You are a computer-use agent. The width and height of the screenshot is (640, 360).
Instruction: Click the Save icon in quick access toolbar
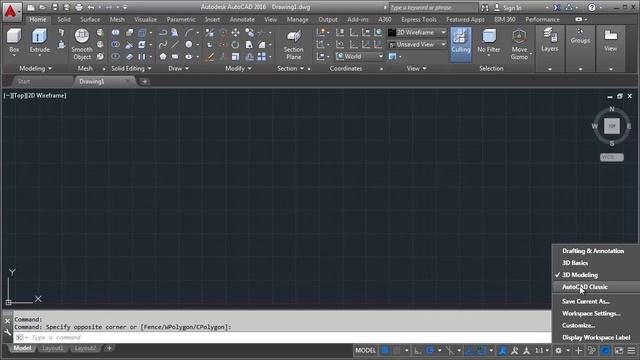click(x=55, y=7)
